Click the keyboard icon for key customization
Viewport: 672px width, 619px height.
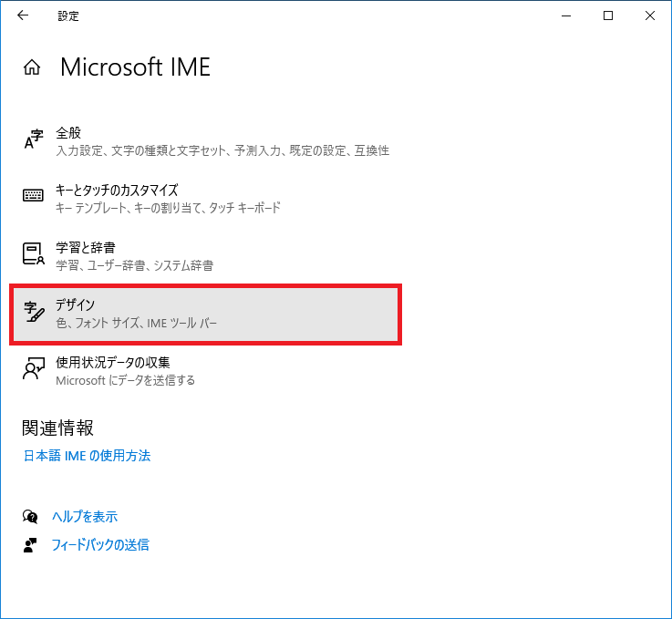click(33, 195)
